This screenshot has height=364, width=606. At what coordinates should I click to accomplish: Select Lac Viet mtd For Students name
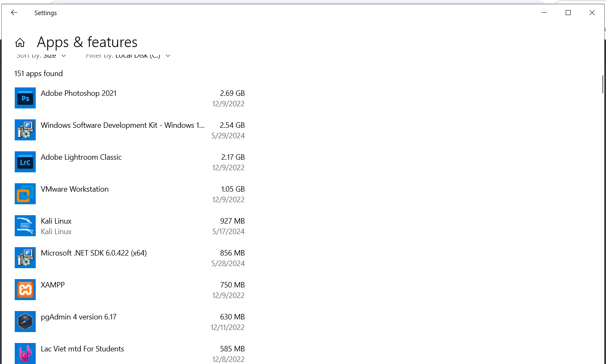point(82,349)
